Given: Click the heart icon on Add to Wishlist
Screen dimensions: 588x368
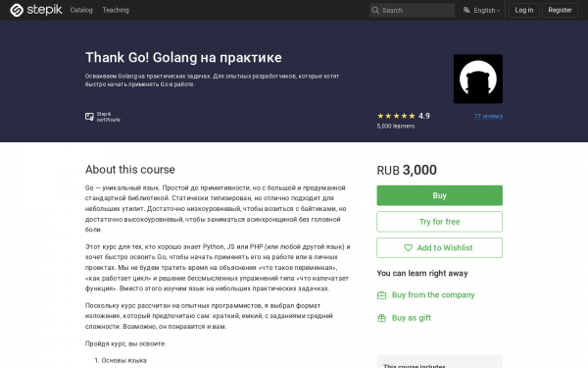Looking at the screenshot, I should point(408,248).
